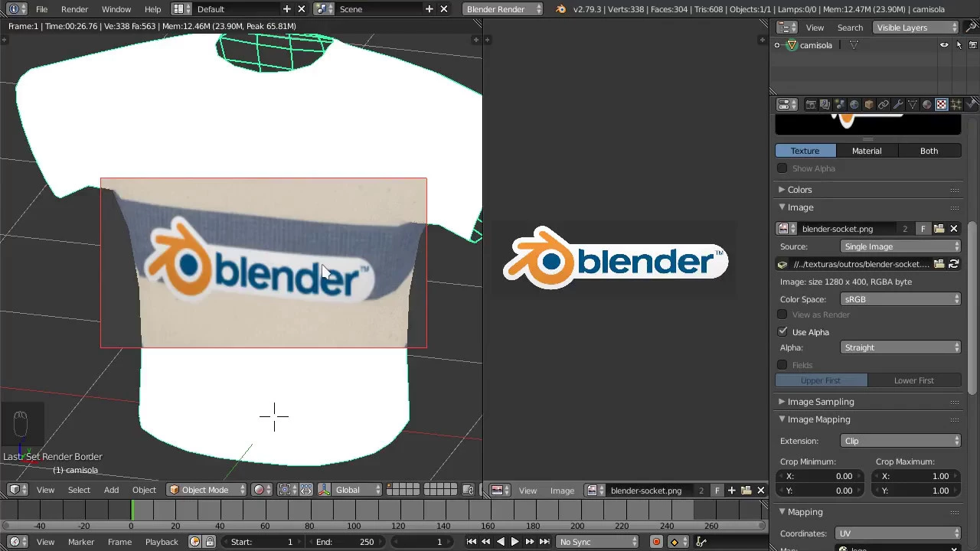
Task: Toggle the View as Render checkbox
Action: 782,315
